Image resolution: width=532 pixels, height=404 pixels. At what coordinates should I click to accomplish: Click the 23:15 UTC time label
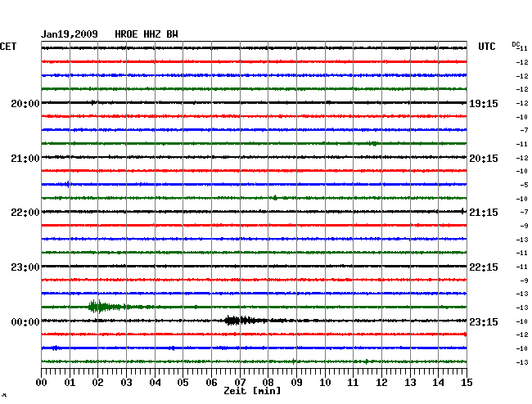(484, 321)
